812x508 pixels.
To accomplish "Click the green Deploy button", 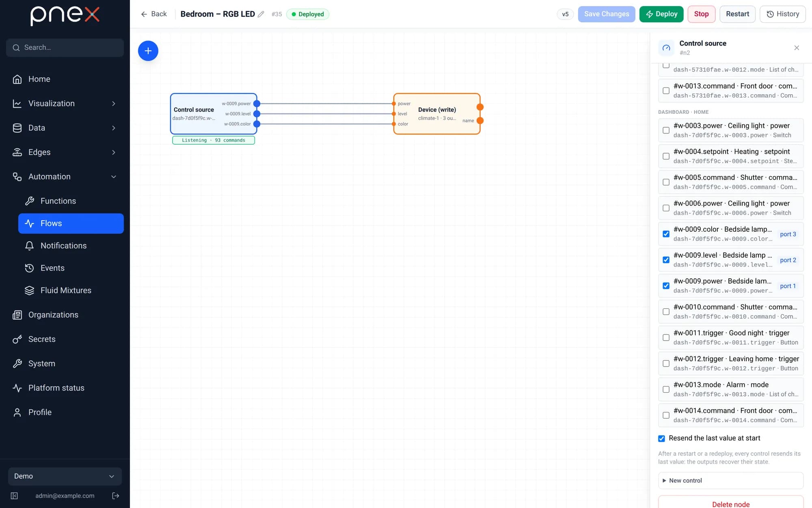I will (661, 14).
